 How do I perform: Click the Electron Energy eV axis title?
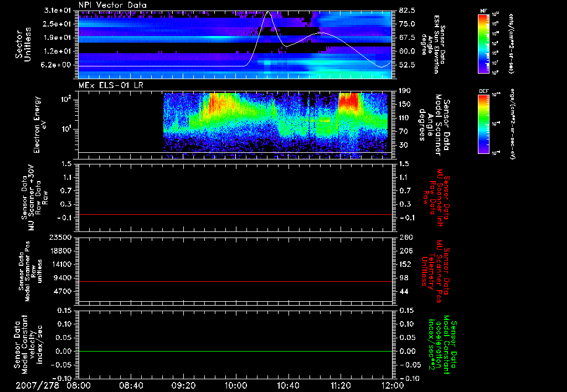pos(41,125)
